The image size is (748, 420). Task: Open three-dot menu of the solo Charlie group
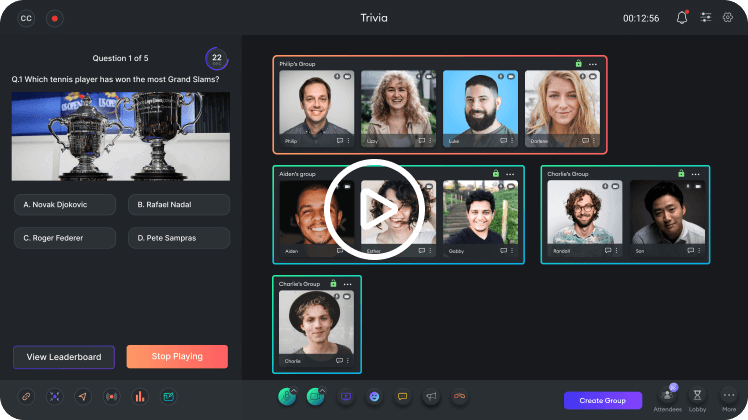pos(348,284)
